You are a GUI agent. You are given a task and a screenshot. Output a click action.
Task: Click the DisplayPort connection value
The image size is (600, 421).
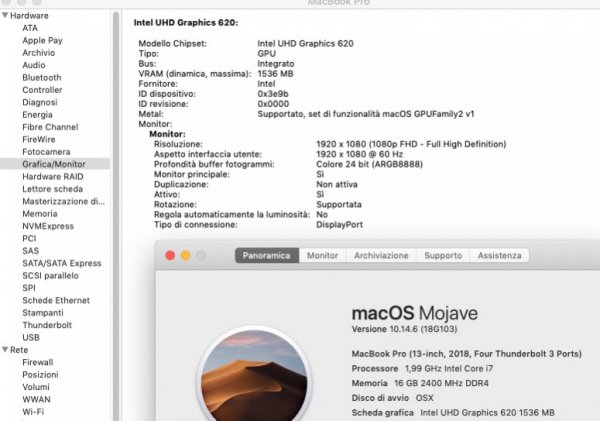tap(339, 225)
